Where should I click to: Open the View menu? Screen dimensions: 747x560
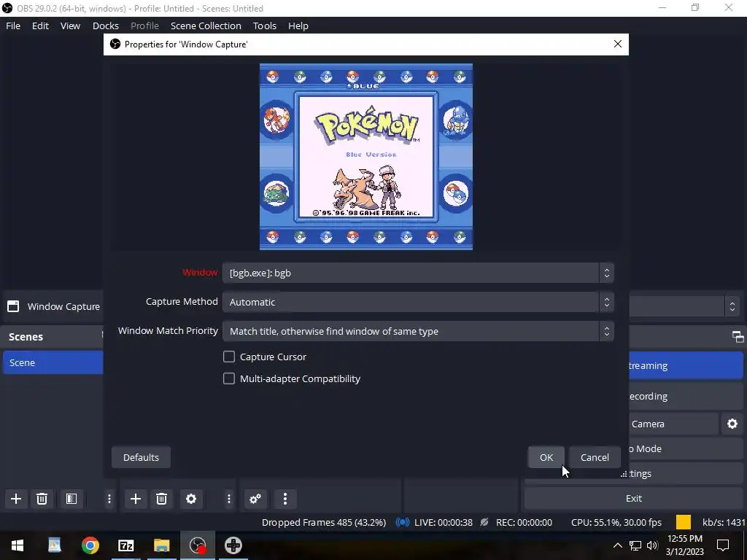click(x=70, y=26)
